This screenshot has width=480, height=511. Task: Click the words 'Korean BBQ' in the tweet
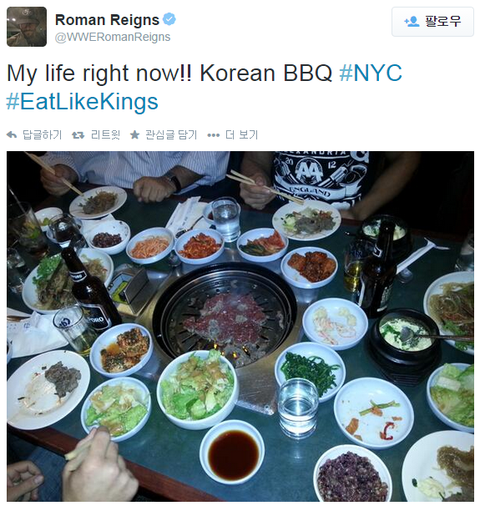coord(266,73)
